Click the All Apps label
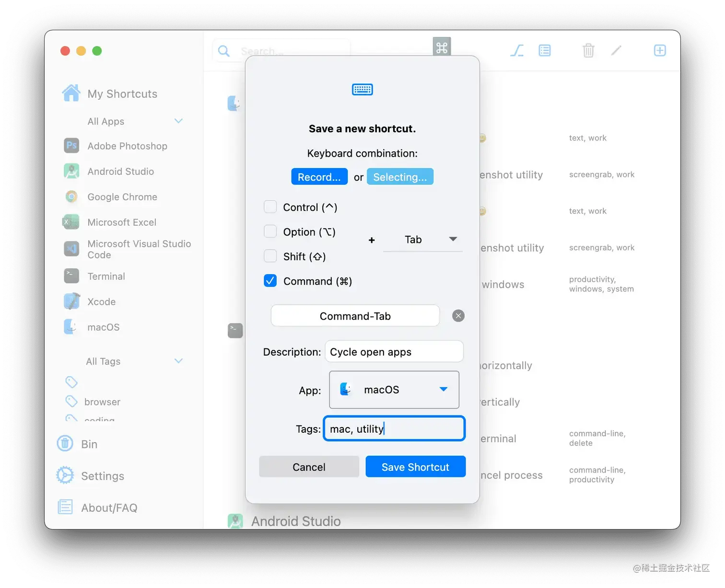This screenshot has width=725, height=588. (x=106, y=122)
